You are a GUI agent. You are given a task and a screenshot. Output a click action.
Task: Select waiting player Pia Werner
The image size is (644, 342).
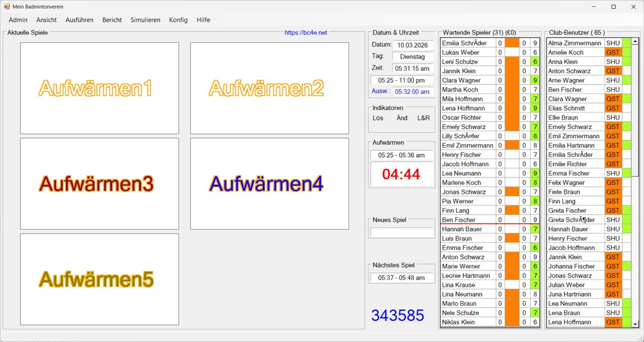pos(468,201)
